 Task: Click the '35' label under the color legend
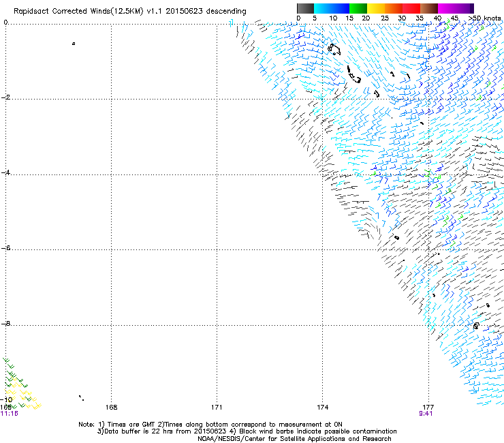point(420,18)
